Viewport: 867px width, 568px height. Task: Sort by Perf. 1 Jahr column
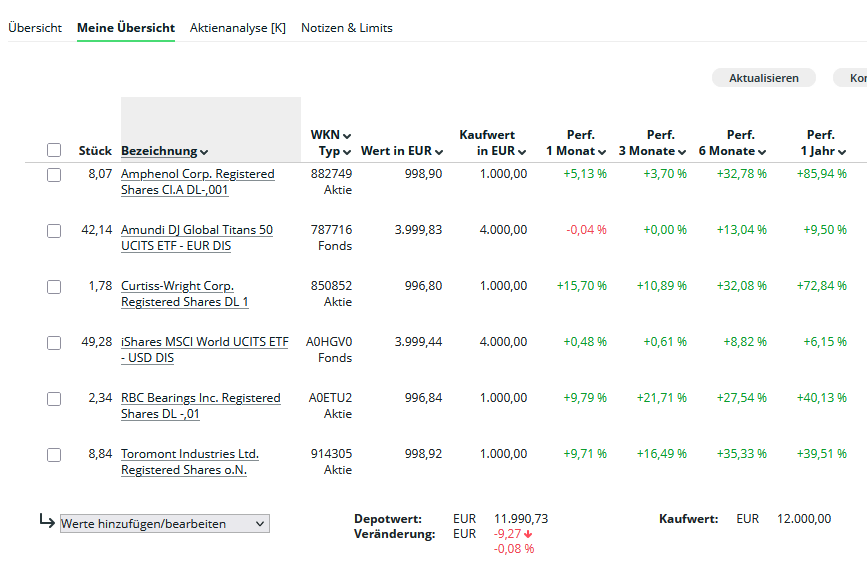pyautogui.click(x=824, y=143)
